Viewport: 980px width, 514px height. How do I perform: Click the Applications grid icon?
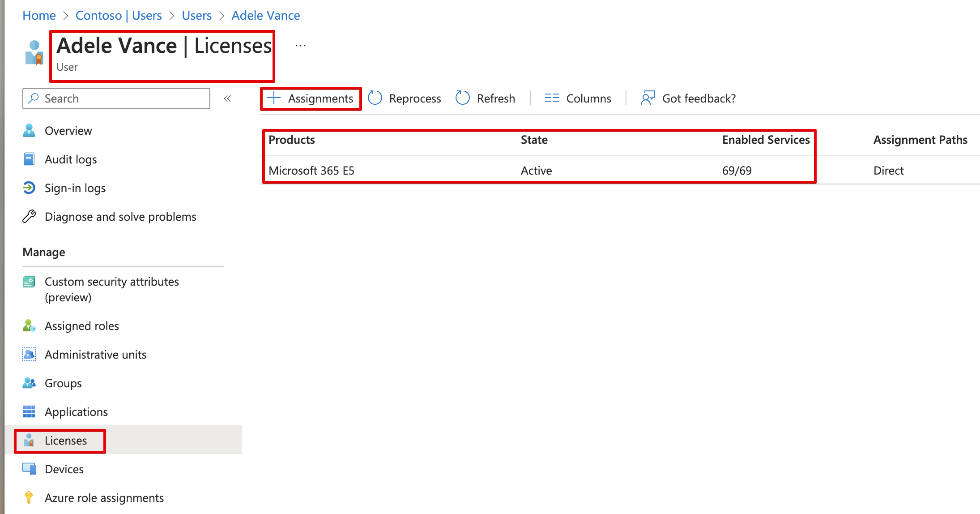[29, 411]
